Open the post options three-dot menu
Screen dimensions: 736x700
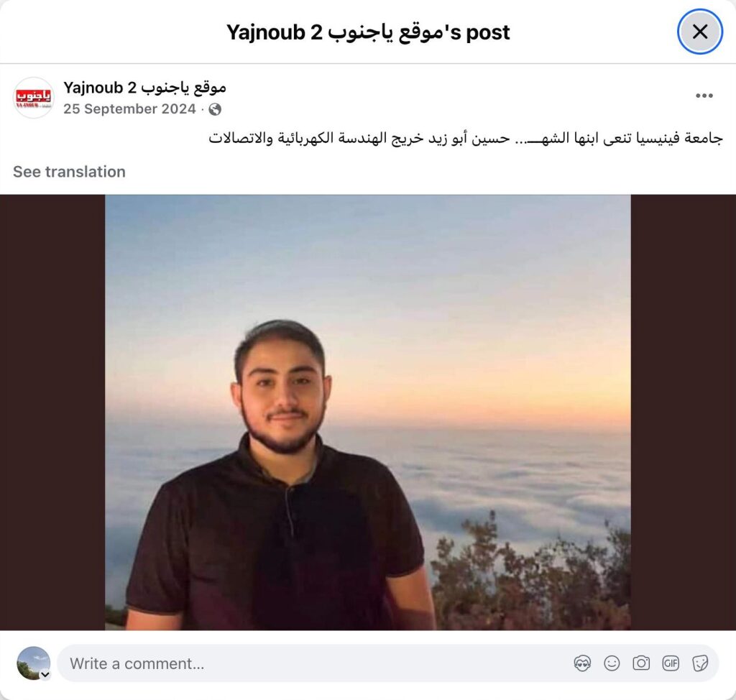[x=704, y=96]
